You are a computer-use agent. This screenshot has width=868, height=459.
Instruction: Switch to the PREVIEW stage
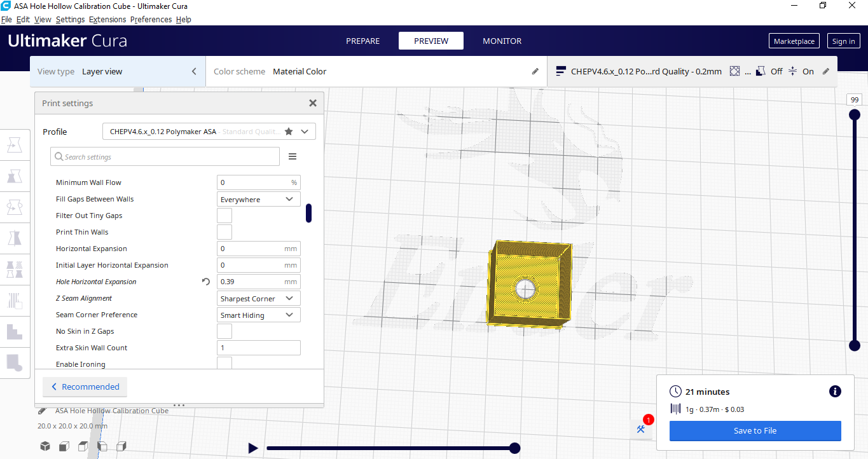point(431,41)
